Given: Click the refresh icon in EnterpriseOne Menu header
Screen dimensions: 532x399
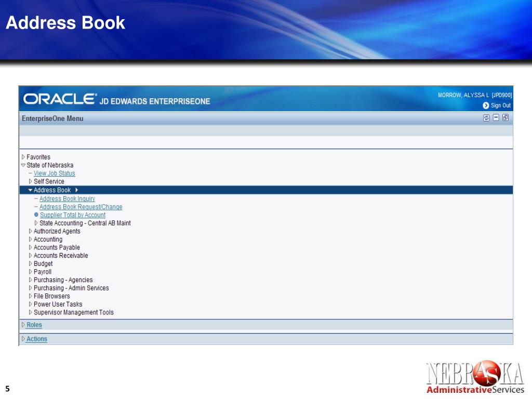Looking at the screenshot, I should 486,118.
